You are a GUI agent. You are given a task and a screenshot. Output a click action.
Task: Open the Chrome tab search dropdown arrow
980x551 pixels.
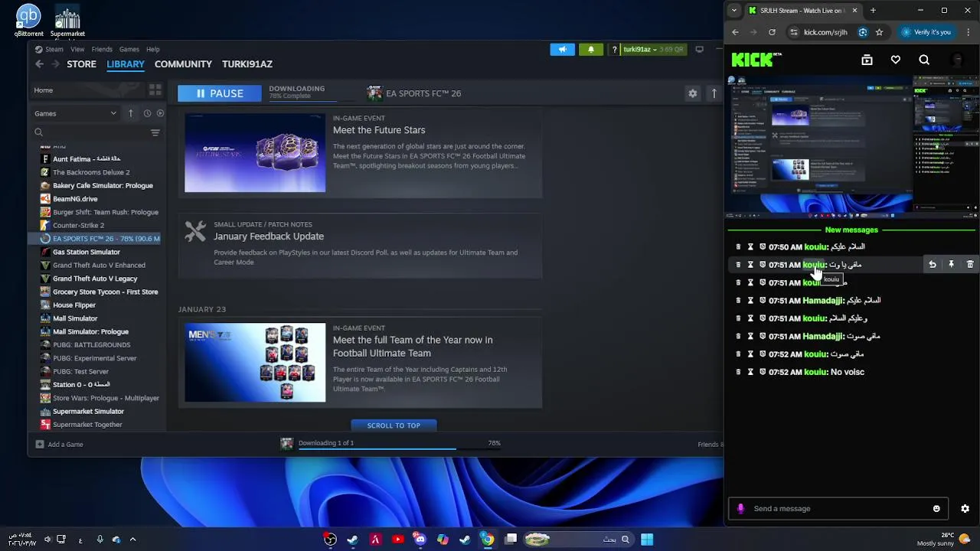coord(734,11)
